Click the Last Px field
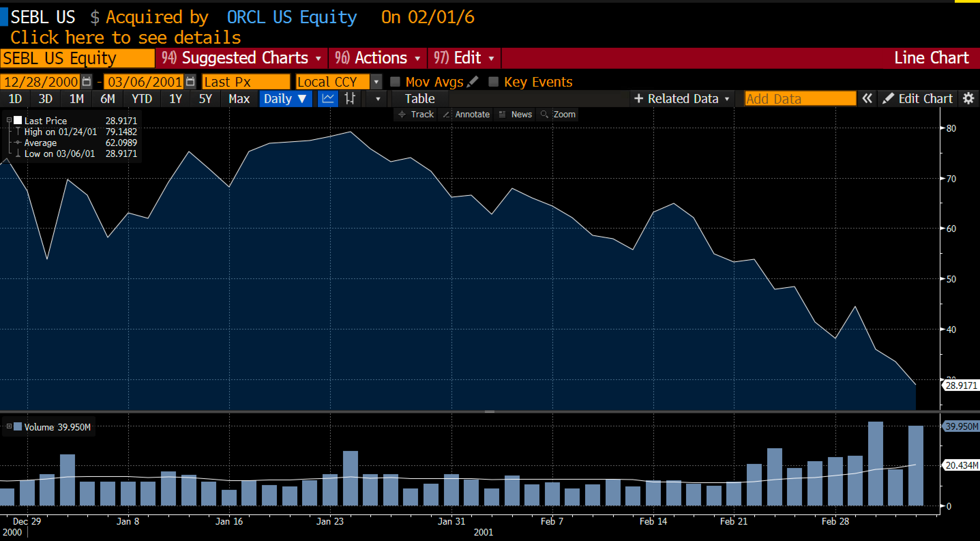This screenshot has height=541, width=980. click(246, 82)
